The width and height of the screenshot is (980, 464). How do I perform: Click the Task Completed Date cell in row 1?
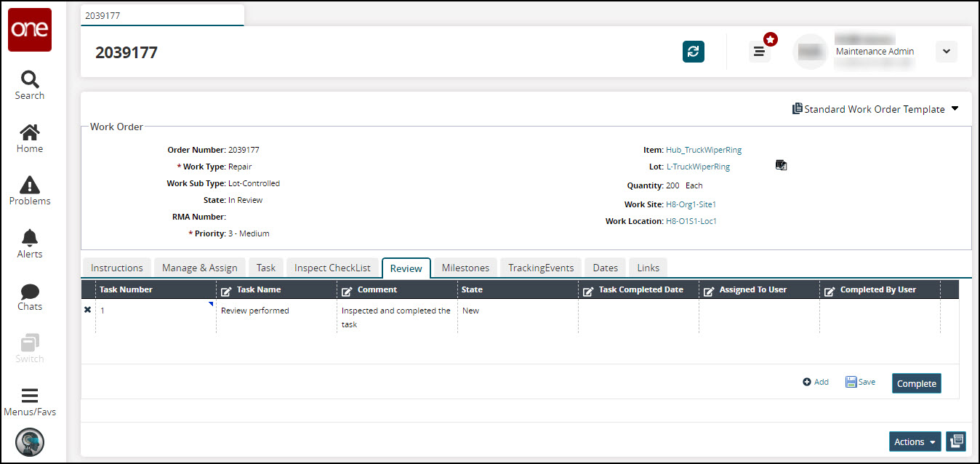638,316
